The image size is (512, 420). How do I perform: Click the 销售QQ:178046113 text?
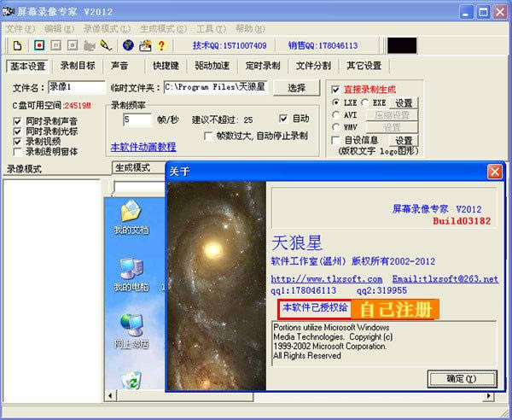(323, 45)
